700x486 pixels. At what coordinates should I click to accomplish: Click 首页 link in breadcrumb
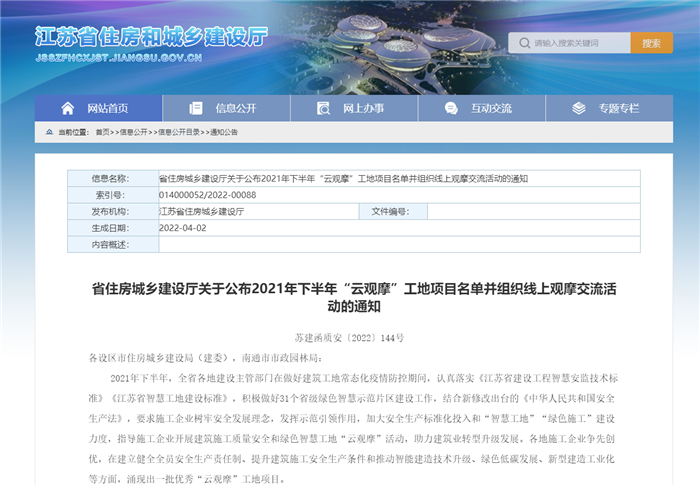103,132
